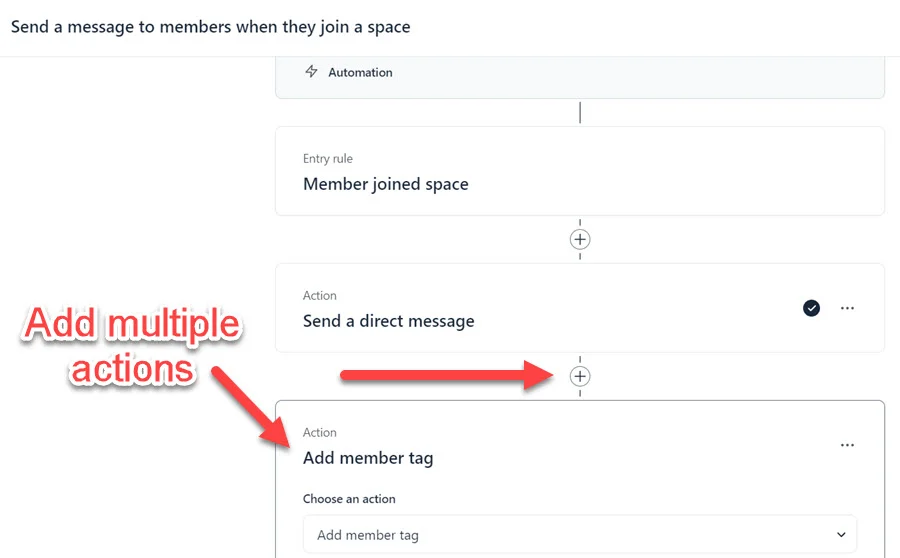
Task: Click the automation title text at top
Action: (x=210, y=27)
